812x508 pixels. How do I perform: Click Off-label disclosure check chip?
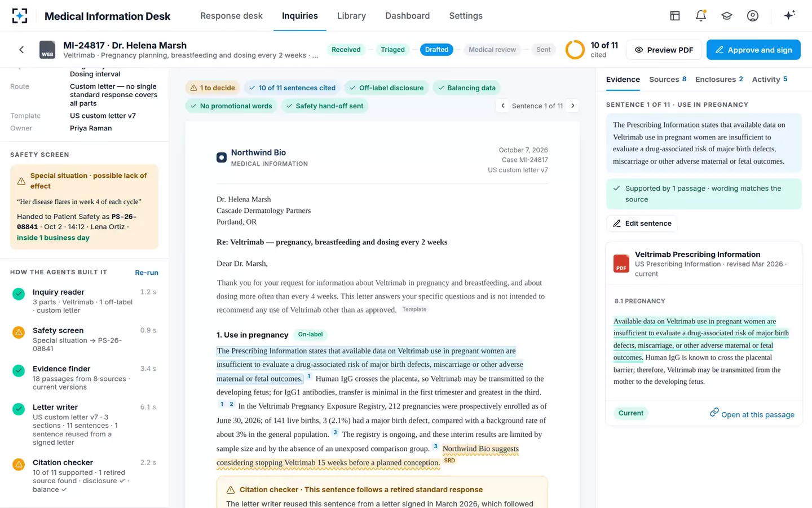[x=386, y=88]
